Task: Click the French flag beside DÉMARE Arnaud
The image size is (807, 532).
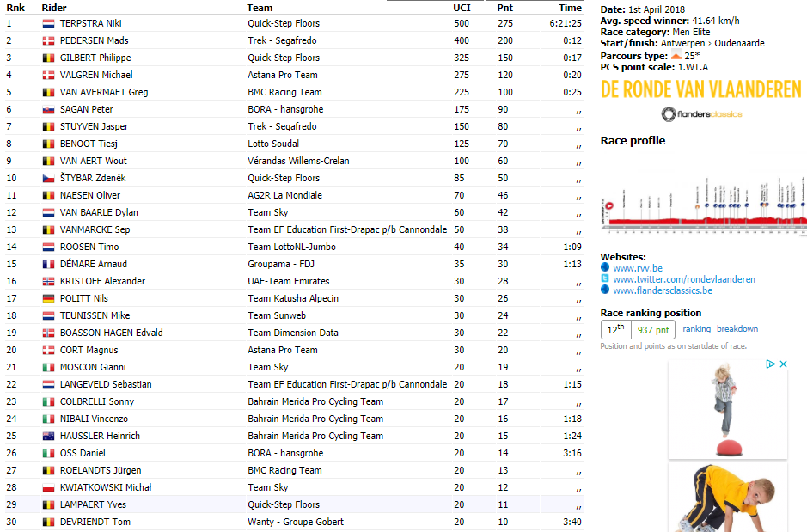Action: coord(48,265)
